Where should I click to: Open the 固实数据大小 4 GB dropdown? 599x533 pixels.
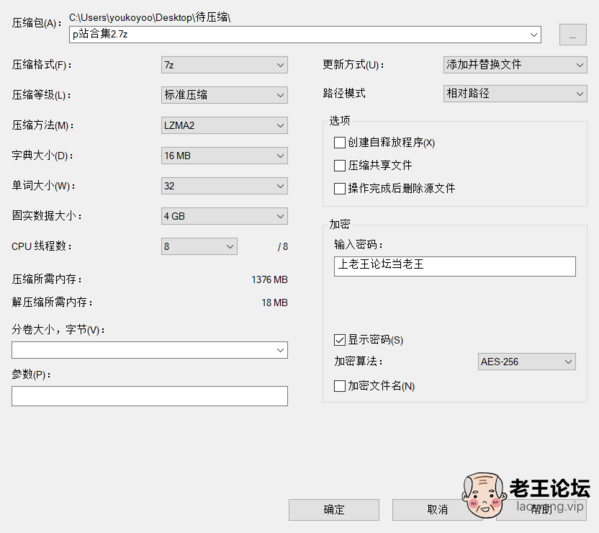pos(224,216)
